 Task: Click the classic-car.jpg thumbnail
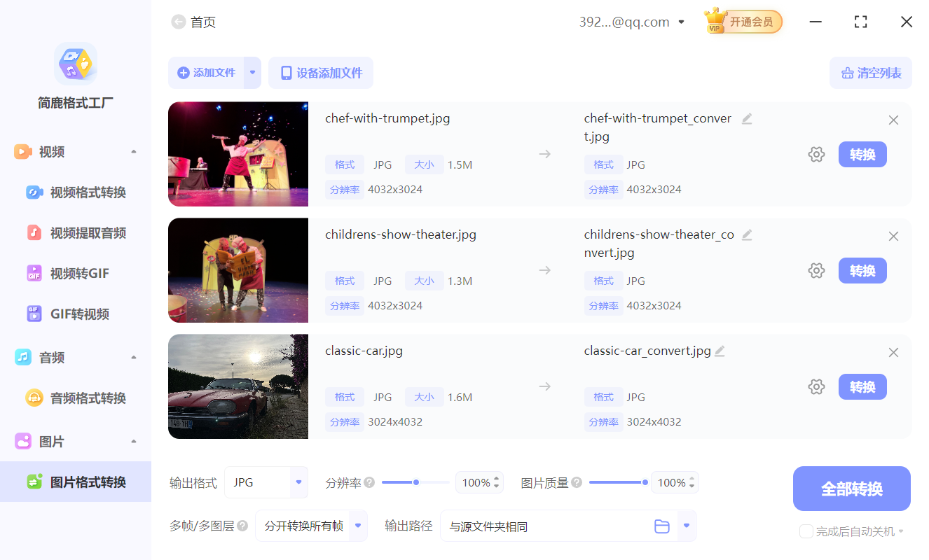coord(238,386)
